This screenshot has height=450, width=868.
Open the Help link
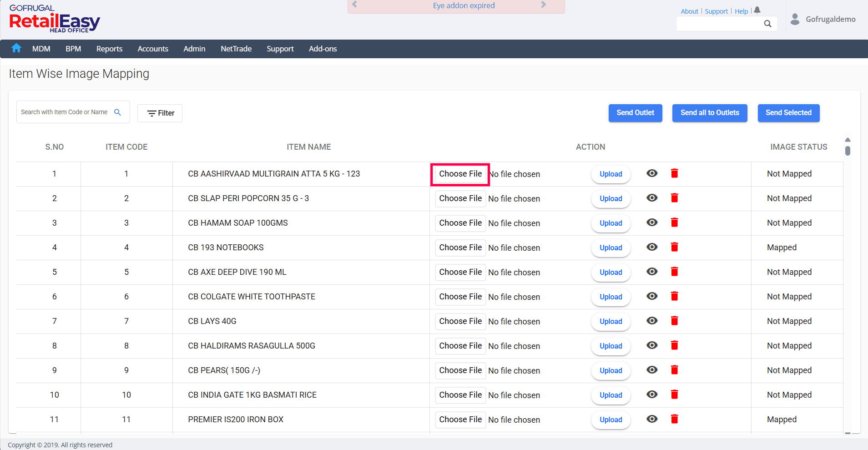point(742,11)
